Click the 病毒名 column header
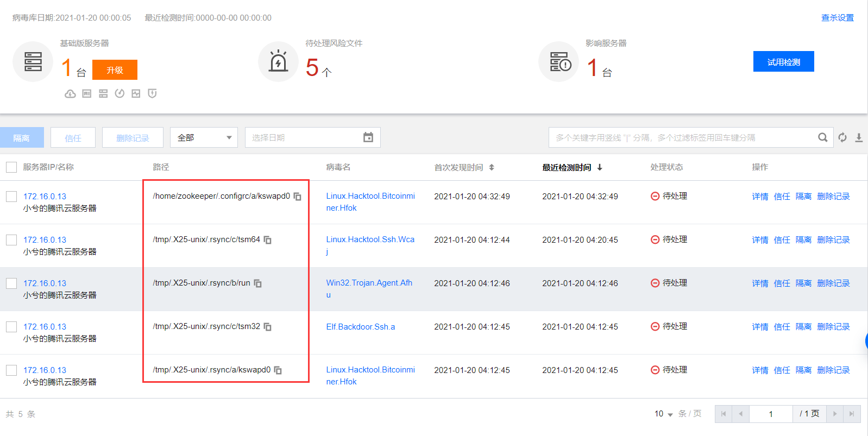Screen dimensions: 868x436 tap(338, 167)
